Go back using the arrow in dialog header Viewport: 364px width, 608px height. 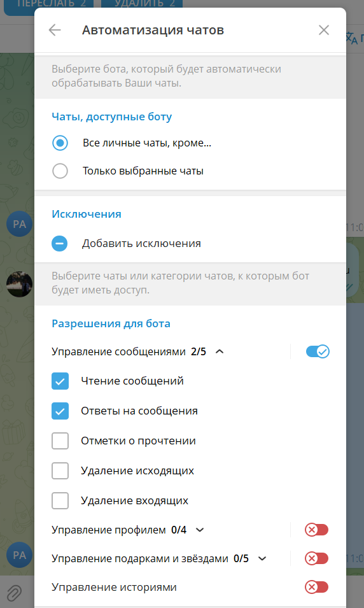(55, 31)
